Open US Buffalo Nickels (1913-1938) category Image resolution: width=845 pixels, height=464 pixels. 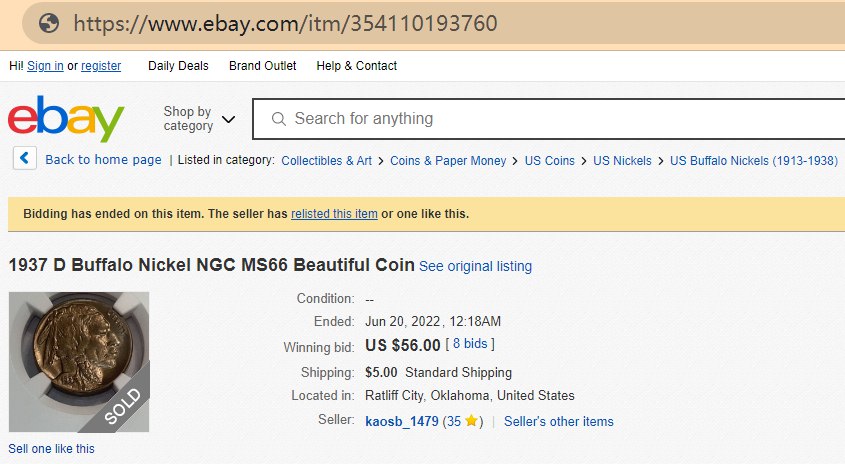pyautogui.click(x=753, y=160)
